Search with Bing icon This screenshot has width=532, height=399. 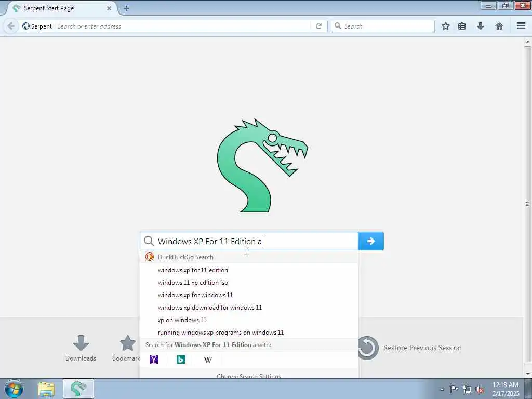coord(180,360)
